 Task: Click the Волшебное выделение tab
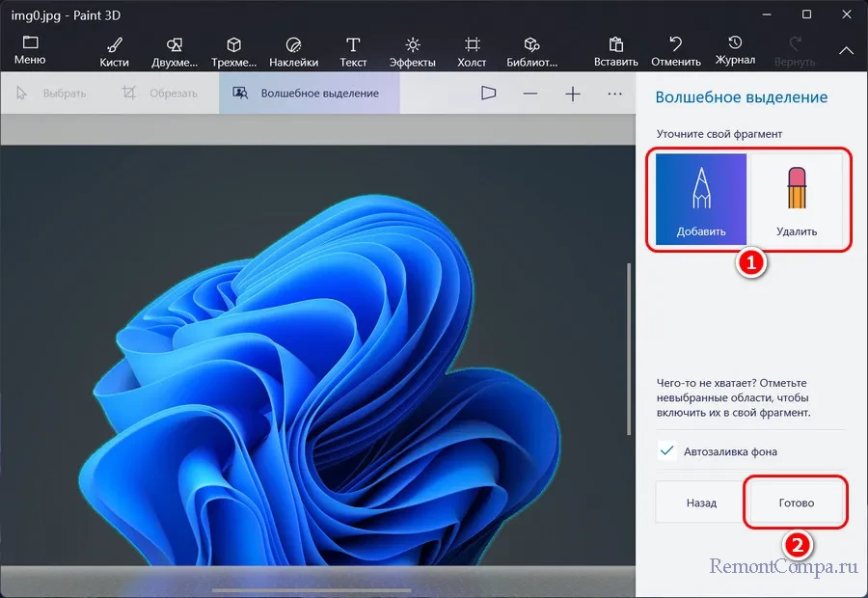(x=309, y=93)
